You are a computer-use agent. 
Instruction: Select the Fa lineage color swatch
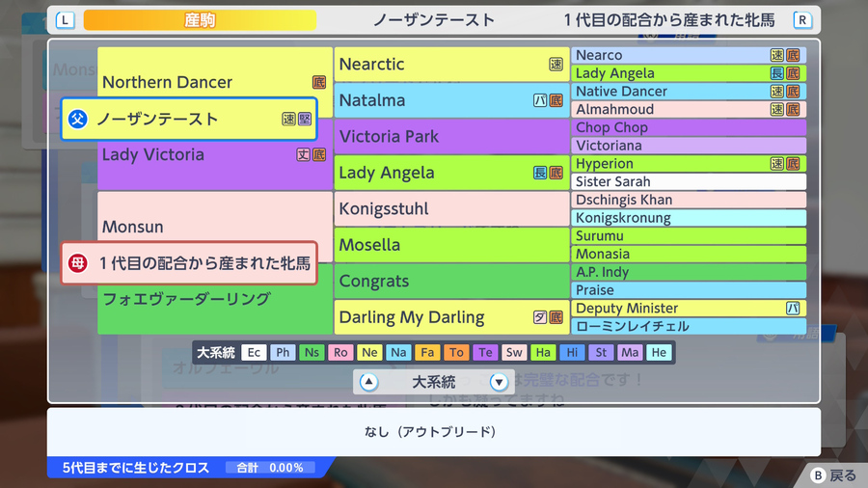427,352
